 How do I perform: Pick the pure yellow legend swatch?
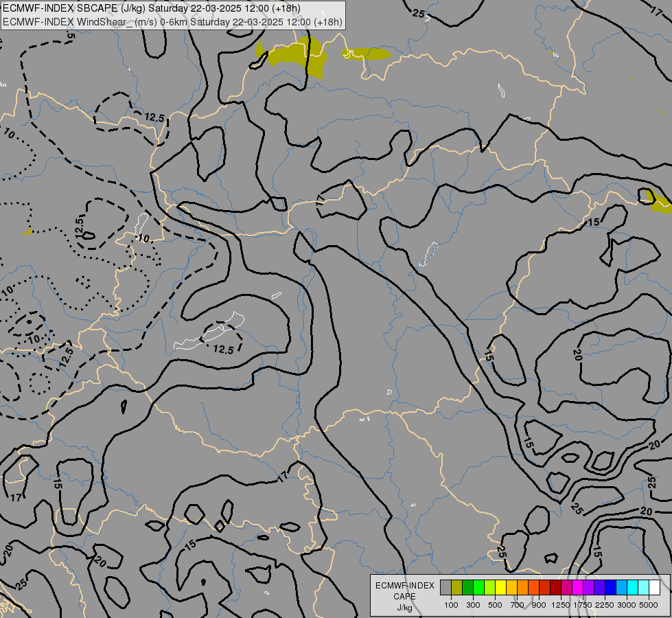[x=500, y=587]
